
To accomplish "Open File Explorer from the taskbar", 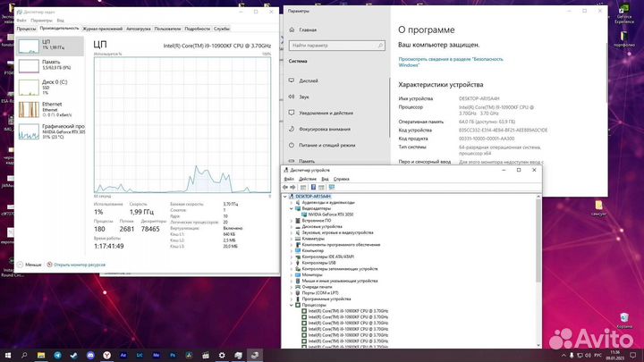I will click(x=41, y=355).
